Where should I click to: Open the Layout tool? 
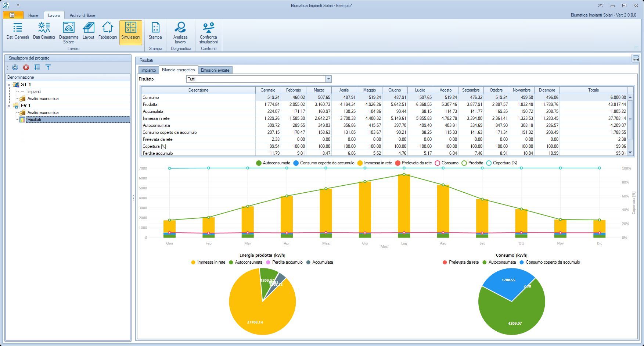[88, 31]
